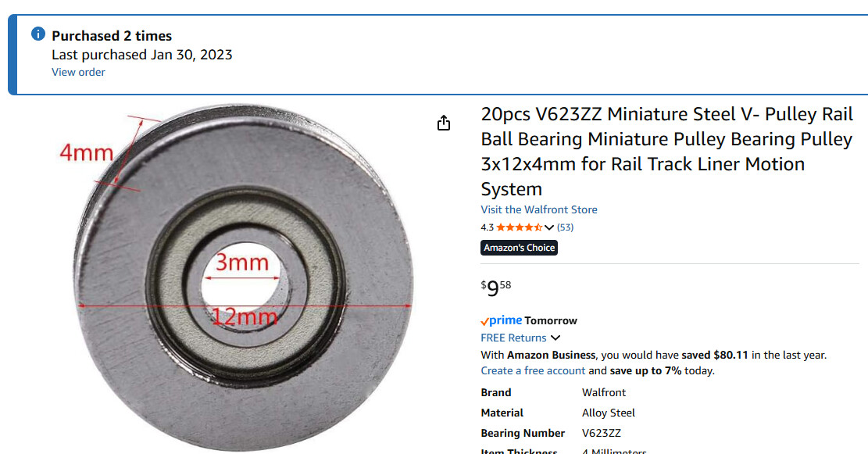868x454 pixels.
Task: Click the $9.58 price
Action: 496,288
